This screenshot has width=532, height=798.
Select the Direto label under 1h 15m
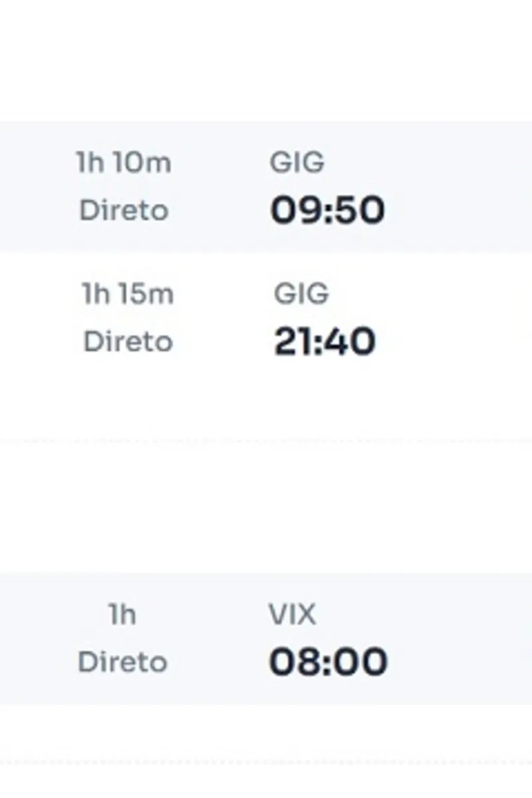pos(128,342)
